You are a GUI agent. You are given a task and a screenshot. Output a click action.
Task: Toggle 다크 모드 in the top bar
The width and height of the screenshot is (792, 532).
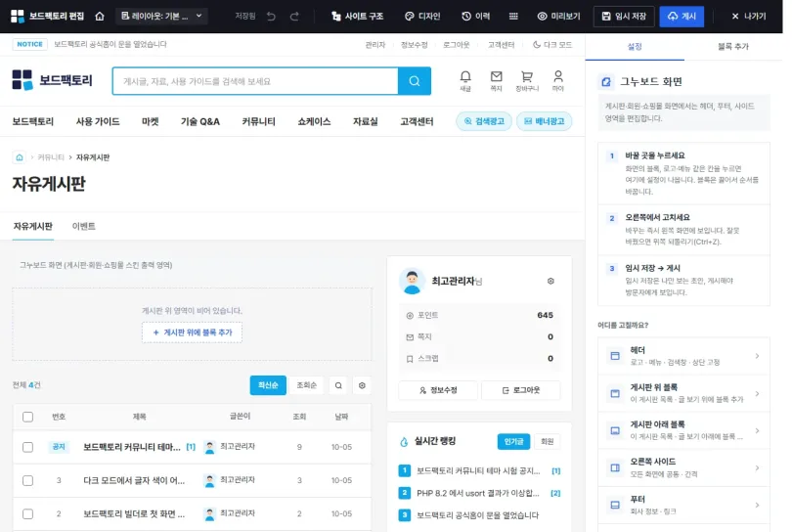552,44
